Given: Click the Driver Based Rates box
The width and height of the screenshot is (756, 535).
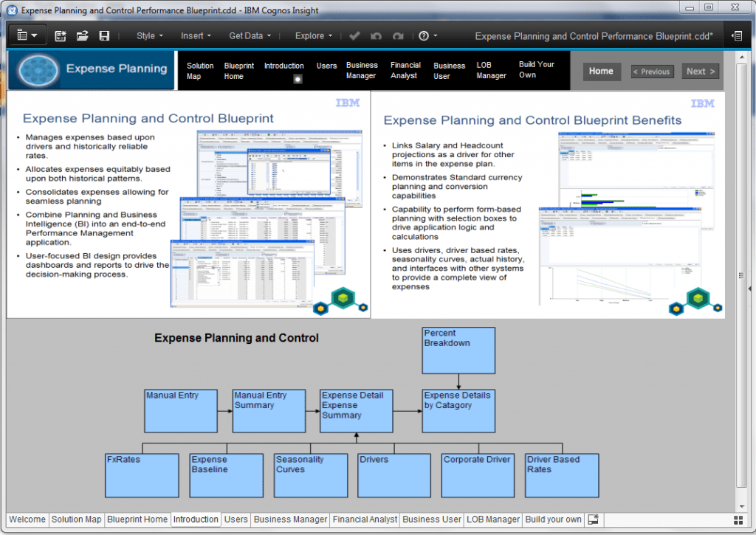Looking at the screenshot, I should (562, 475).
